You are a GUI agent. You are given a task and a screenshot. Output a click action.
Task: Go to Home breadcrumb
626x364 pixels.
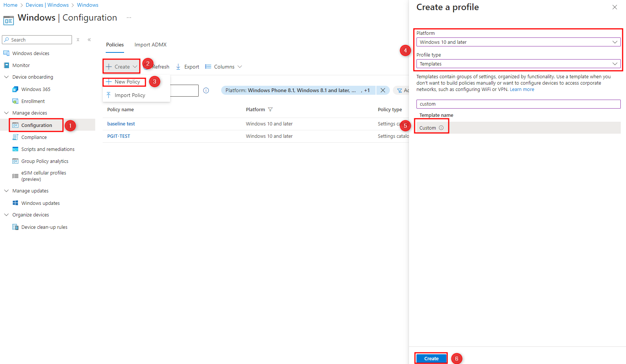[10, 5]
